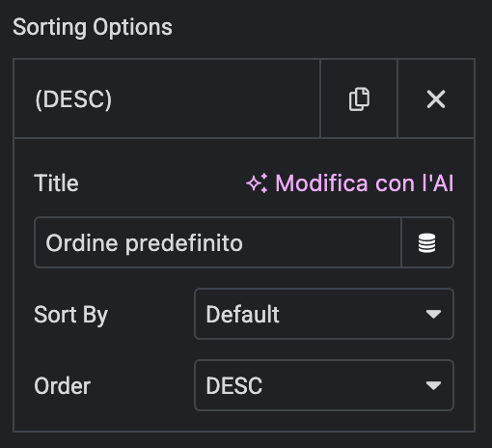Select the Default value text
492x448 pixels.
[242, 314]
